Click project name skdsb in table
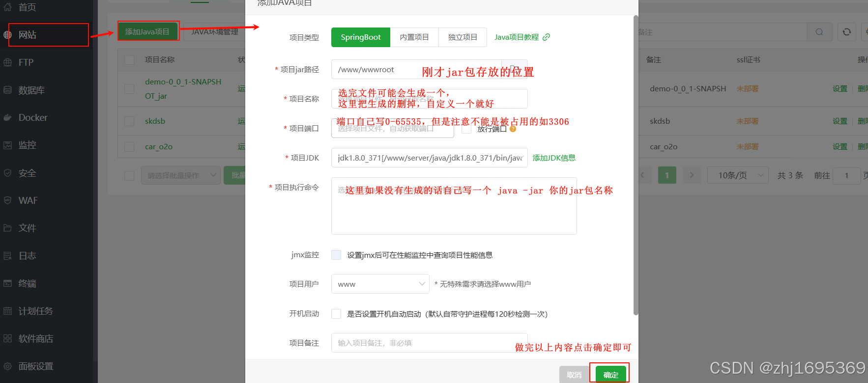 point(155,121)
